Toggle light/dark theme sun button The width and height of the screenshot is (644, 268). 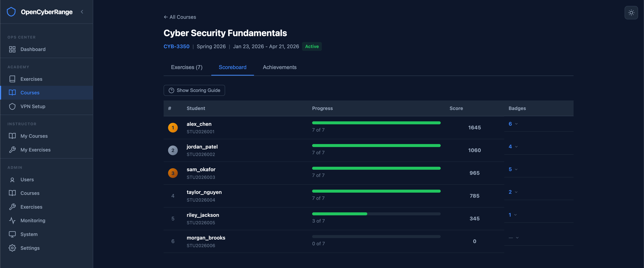[x=631, y=12]
